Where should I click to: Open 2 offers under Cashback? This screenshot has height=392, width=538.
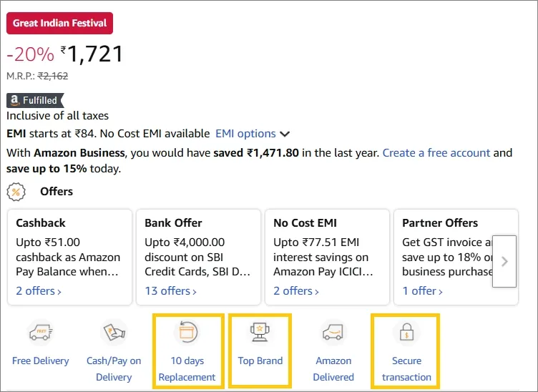[x=38, y=291]
